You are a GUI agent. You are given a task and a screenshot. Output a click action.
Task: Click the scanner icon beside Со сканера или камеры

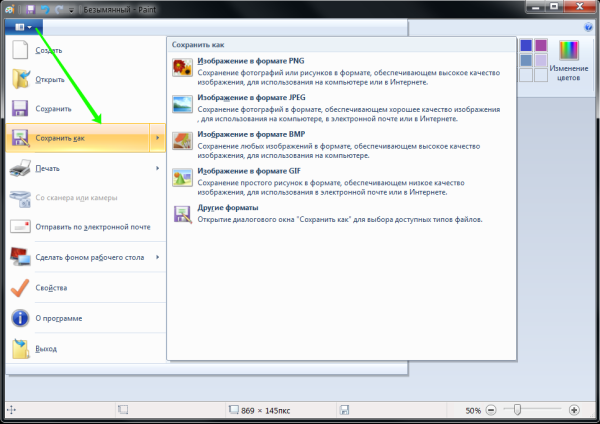click(20, 198)
